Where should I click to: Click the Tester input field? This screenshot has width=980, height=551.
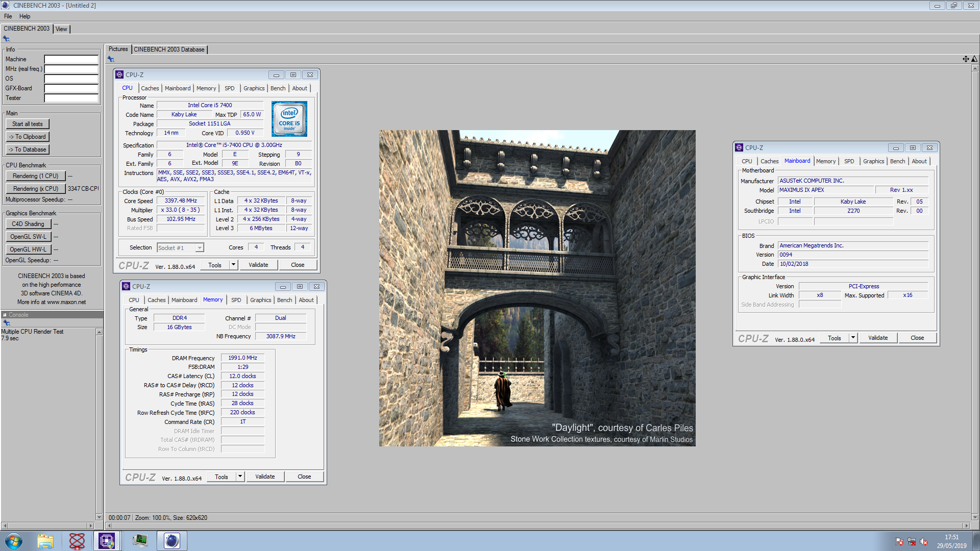(71, 98)
